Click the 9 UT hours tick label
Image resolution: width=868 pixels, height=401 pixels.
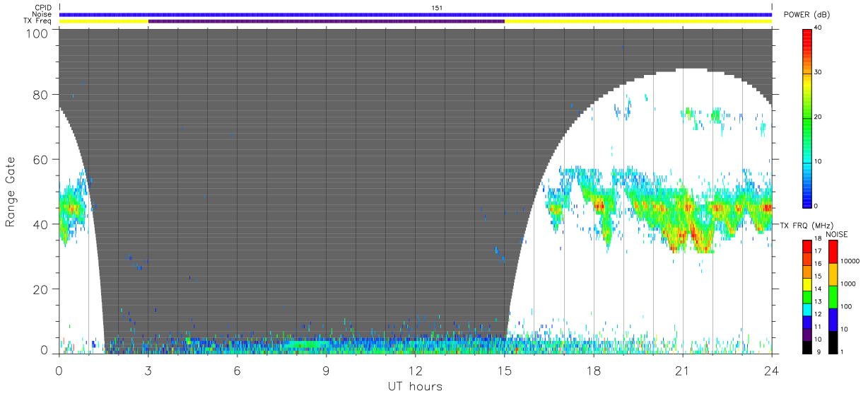[x=327, y=370]
